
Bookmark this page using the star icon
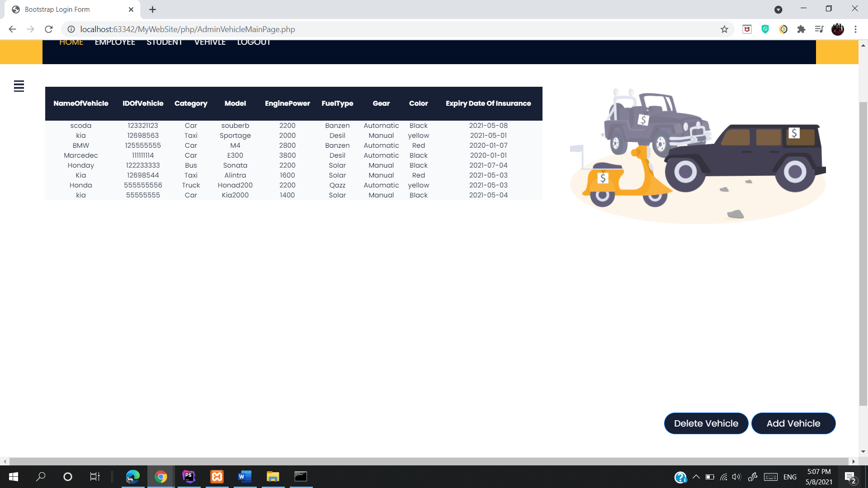[725, 29]
